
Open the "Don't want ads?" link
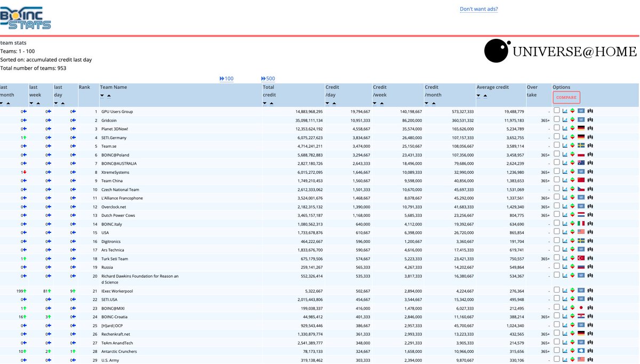(479, 9)
